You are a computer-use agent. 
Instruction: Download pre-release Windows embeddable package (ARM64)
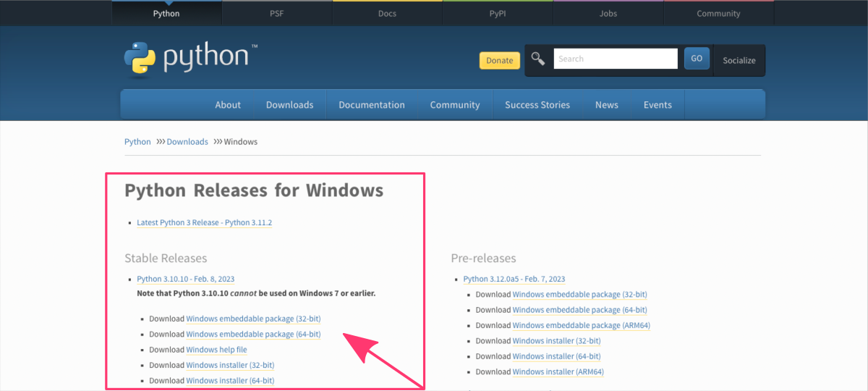[x=582, y=325]
